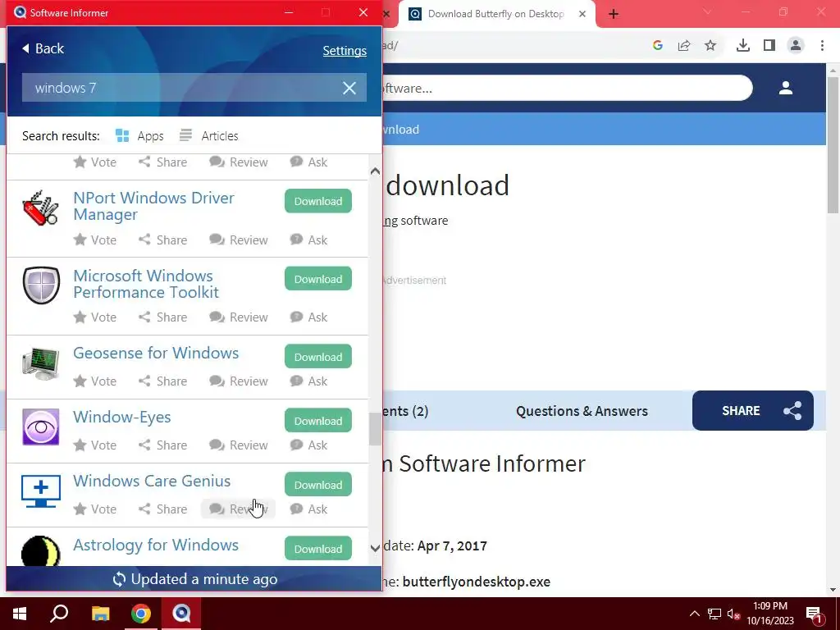The height and width of the screenshot is (630, 840).
Task: Vote for Geosense for Windows
Action: pyautogui.click(x=95, y=381)
